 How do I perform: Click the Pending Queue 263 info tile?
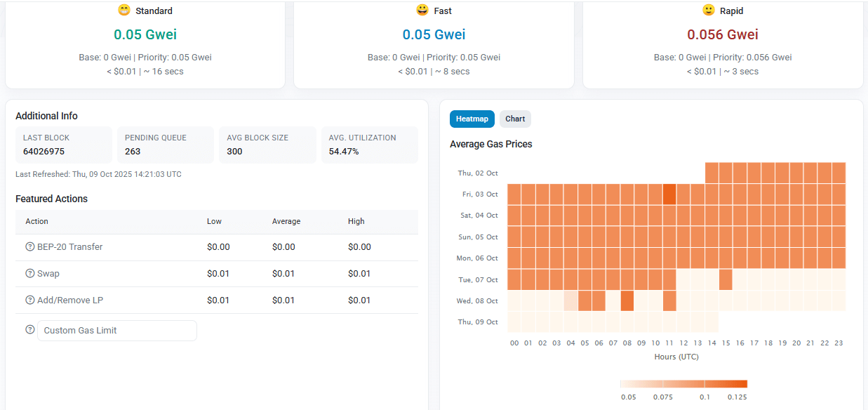[165, 145]
